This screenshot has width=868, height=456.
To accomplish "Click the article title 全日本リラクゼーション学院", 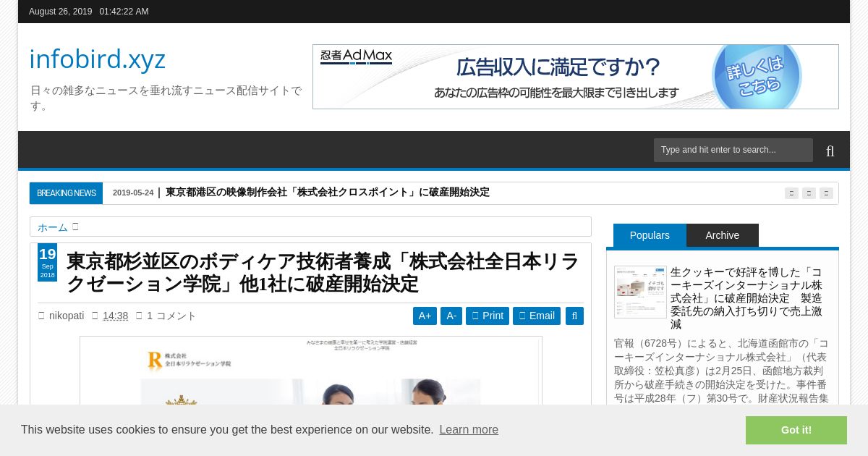I will pos(323,273).
